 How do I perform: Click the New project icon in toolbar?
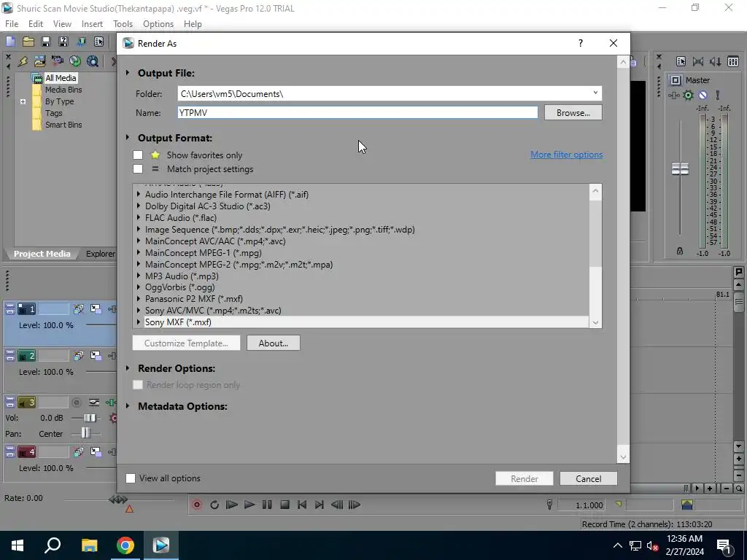click(10, 42)
